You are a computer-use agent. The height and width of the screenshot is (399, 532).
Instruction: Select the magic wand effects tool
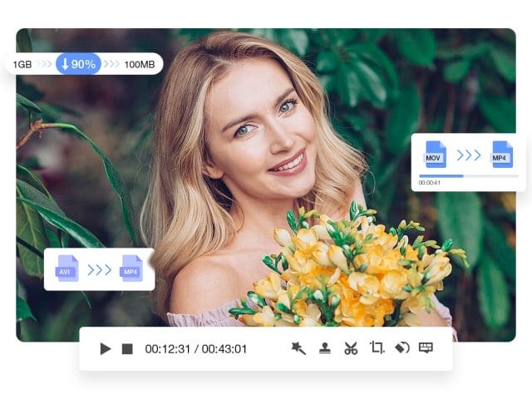(x=298, y=348)
